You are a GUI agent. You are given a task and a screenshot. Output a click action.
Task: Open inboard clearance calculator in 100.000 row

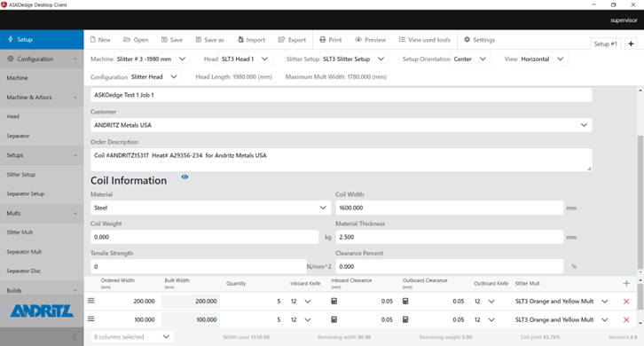[334, 319]
